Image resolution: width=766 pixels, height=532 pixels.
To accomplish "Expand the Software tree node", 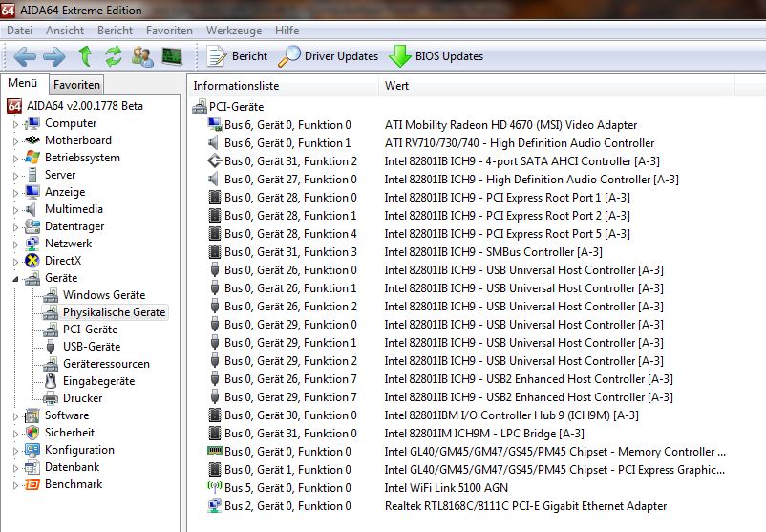I will (x=15, y=416).
